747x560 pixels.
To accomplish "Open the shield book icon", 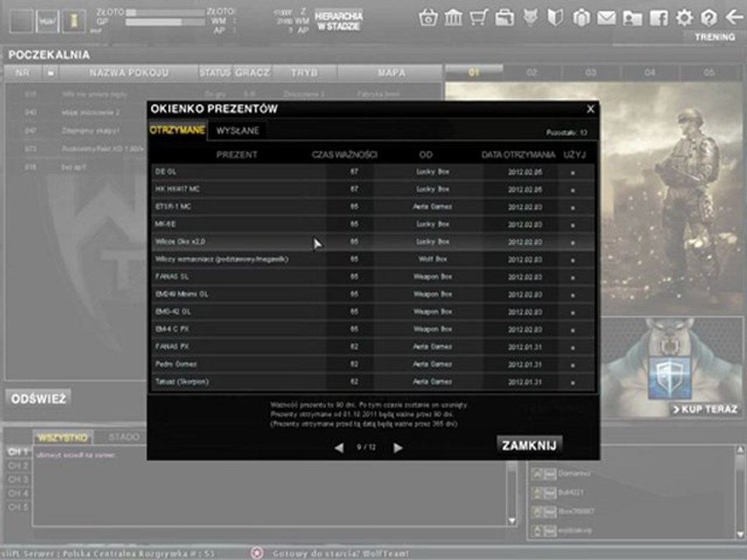I will [x=556, y=18].
